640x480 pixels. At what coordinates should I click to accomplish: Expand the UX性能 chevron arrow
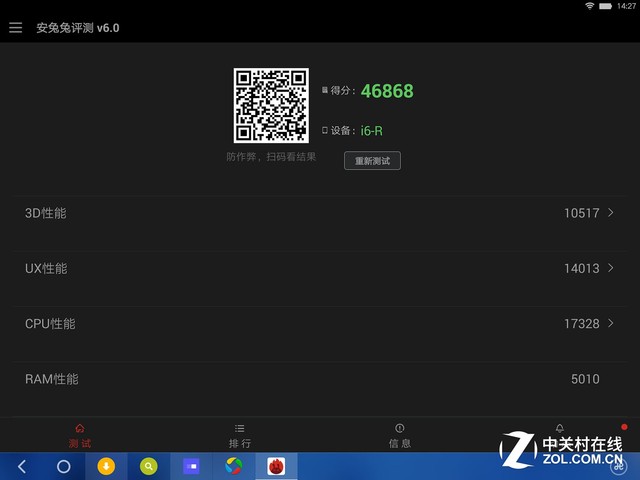coord(611,268)
